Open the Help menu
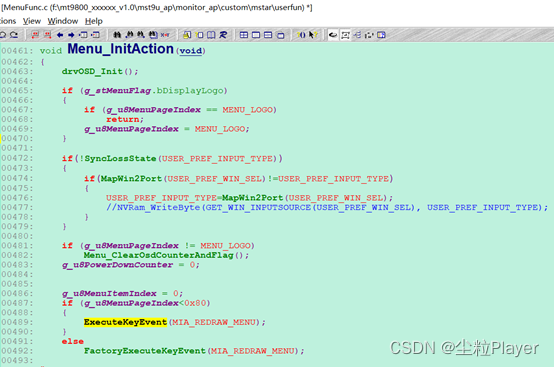The height and width of the screenshot is (367, 554). (94, 21)
